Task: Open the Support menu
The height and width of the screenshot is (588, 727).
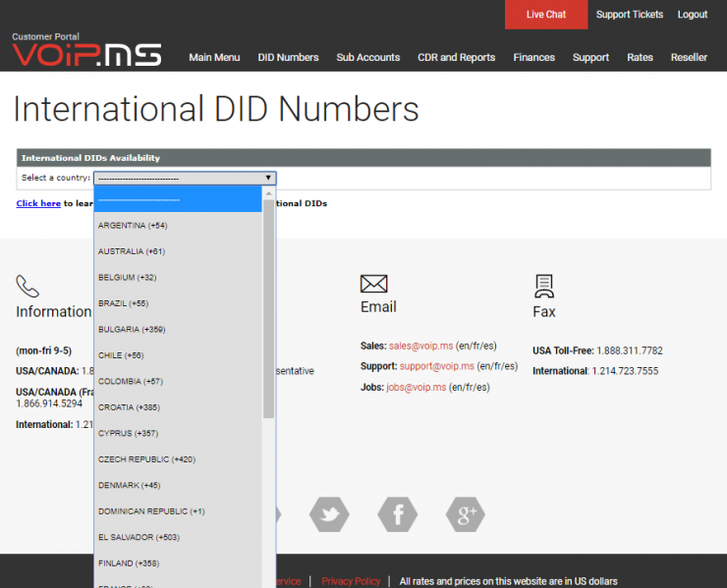Action: [590, 57]
